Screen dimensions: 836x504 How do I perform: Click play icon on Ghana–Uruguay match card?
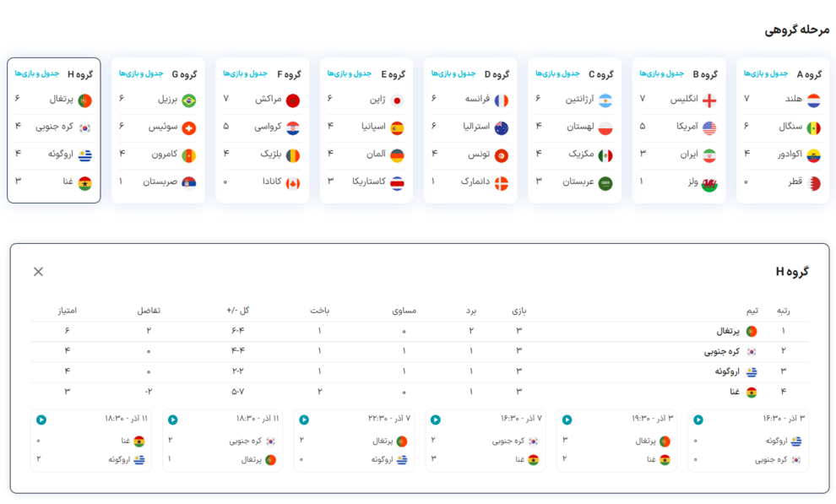tap(41, 420)
